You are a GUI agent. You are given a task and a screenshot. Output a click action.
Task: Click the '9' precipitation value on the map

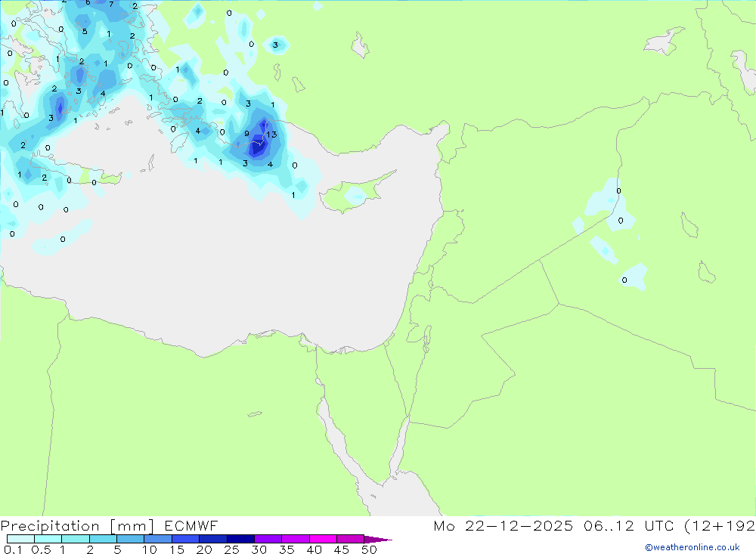(x=247, y=134)
